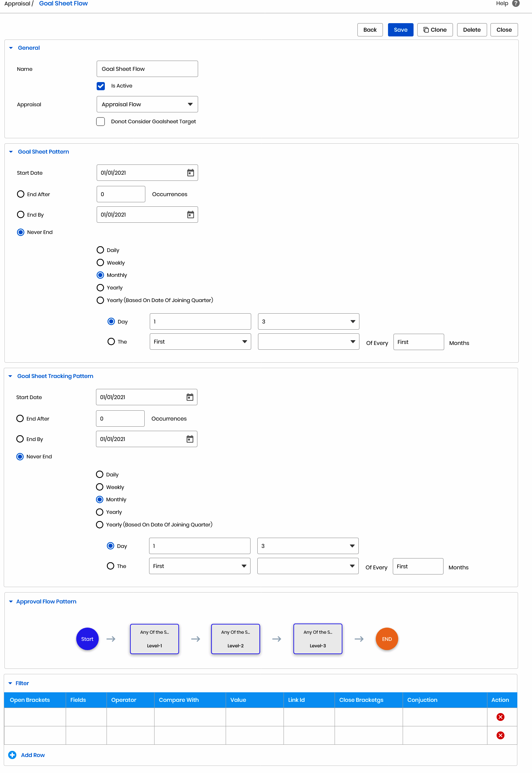
Task: Click the Operator column header
Action: click(124, 700)
